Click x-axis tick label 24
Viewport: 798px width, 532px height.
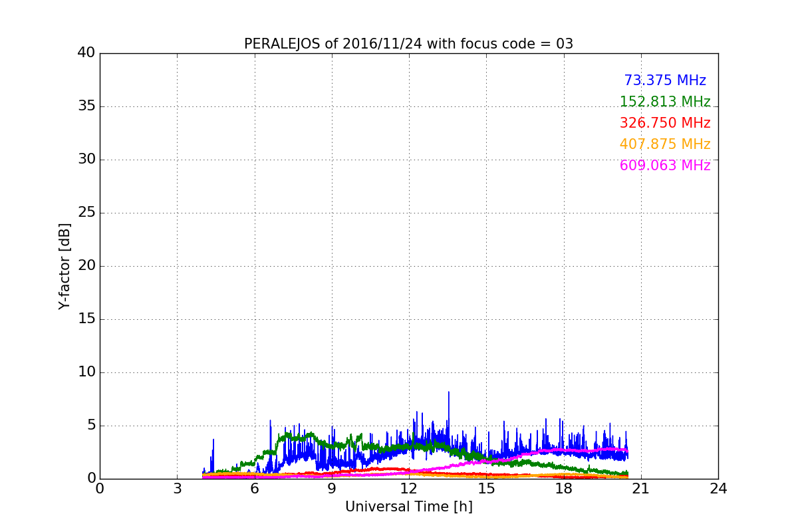718,489
